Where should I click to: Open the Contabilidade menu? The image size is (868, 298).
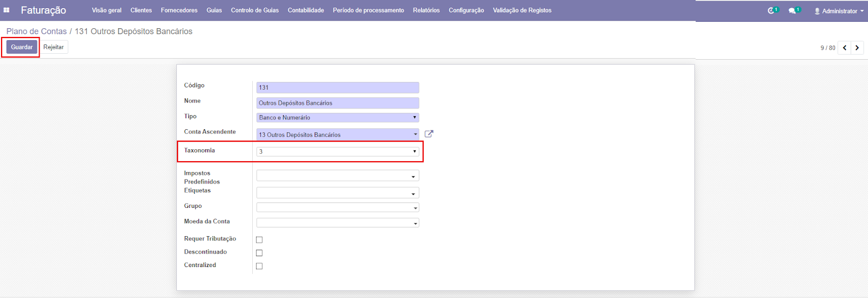tap(305, 10)
